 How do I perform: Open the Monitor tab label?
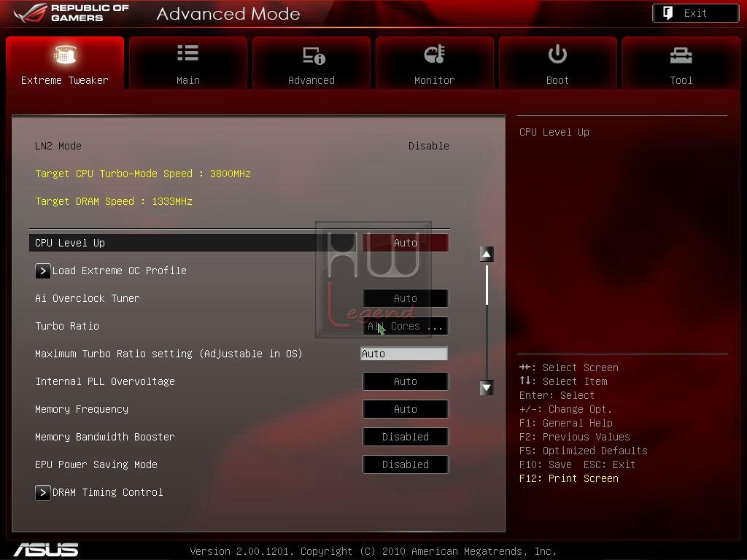pos(435,80)
